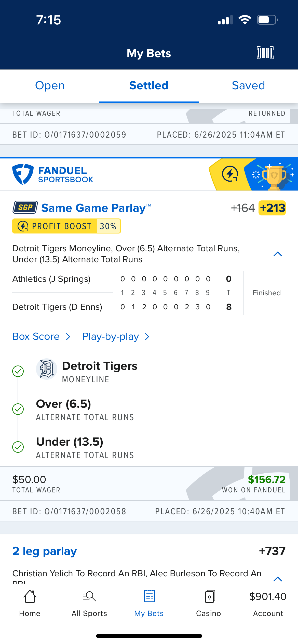
Task: Tap the green check beside Over (6.5)
Action: [18, 409]
